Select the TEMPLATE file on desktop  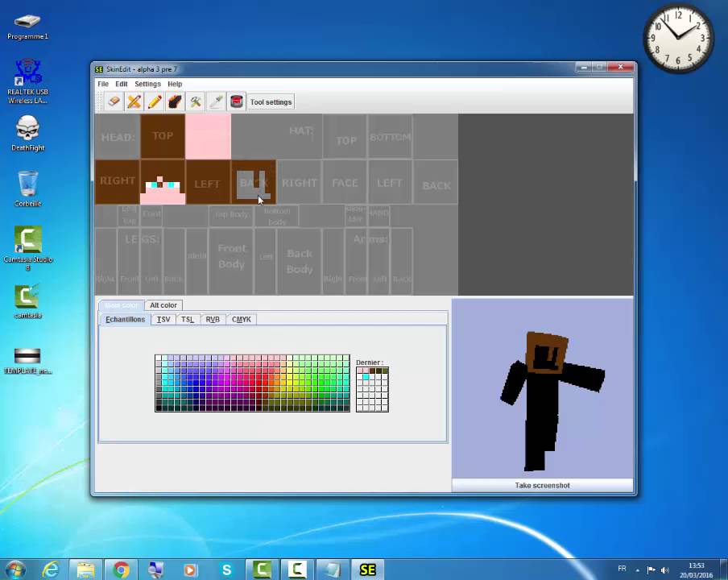coord(27,360)
